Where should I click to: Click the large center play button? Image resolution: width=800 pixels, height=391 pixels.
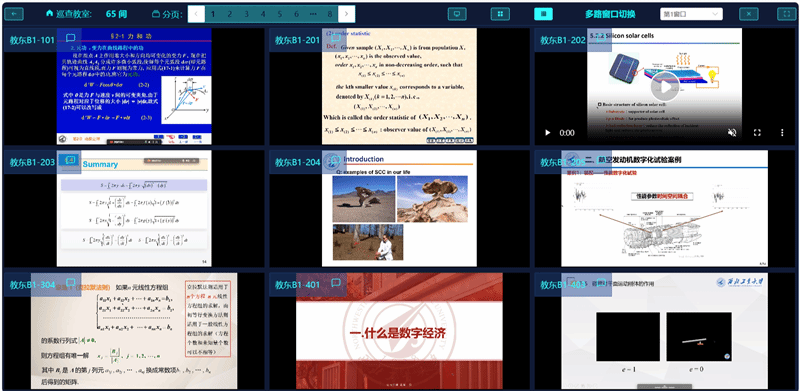tap(665, 86)
